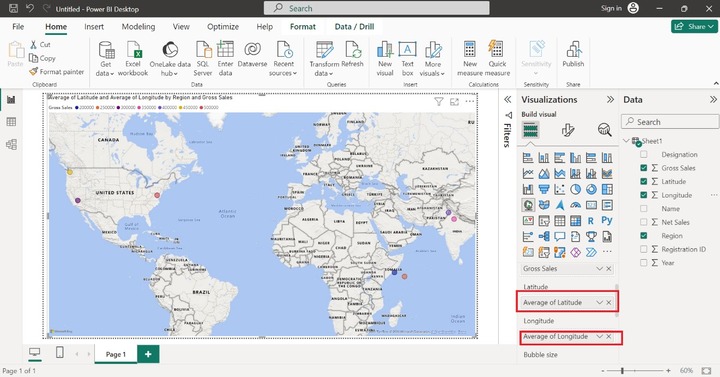This screenshot has height=377, width=720.
Task: Select the Matrix visual
Action: [x=575, y=221]
